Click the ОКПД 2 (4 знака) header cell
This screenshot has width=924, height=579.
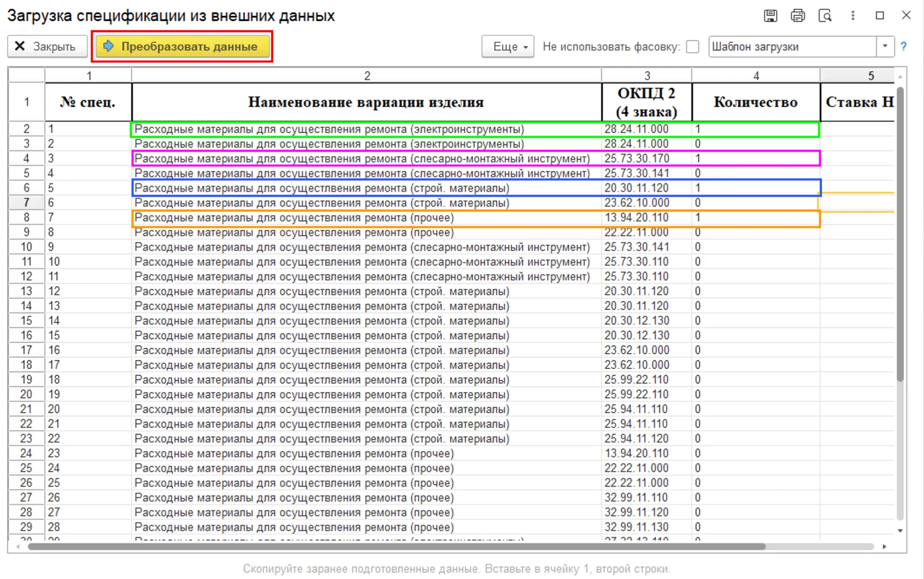tap(647, 102)
